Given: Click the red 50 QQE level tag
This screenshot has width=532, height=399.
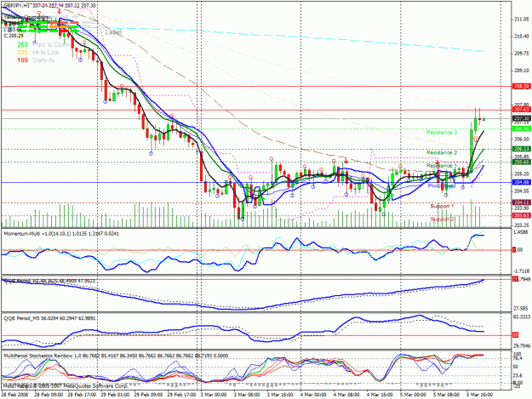Looking at the screenshot, I should point(516,335).
